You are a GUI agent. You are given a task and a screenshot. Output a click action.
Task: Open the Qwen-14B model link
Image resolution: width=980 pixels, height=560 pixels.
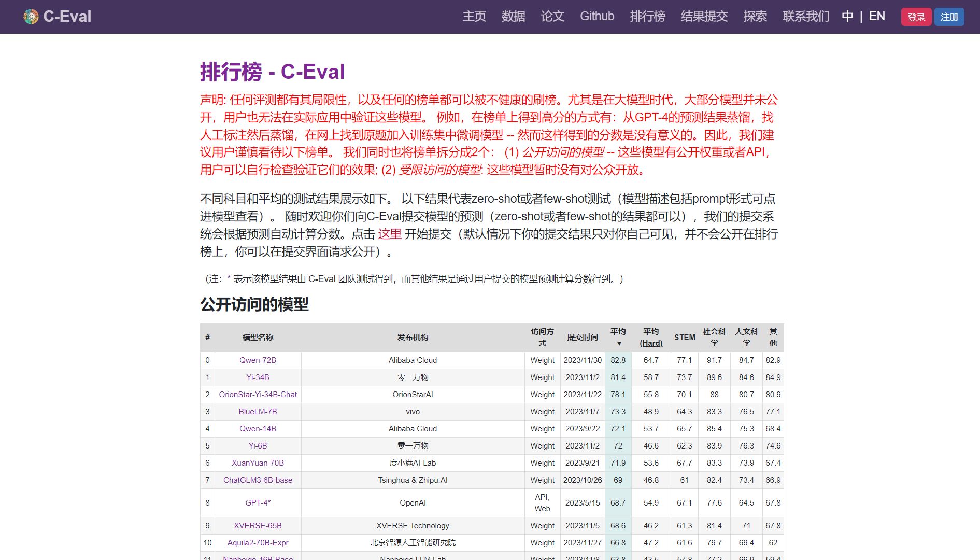pos(258,429)
